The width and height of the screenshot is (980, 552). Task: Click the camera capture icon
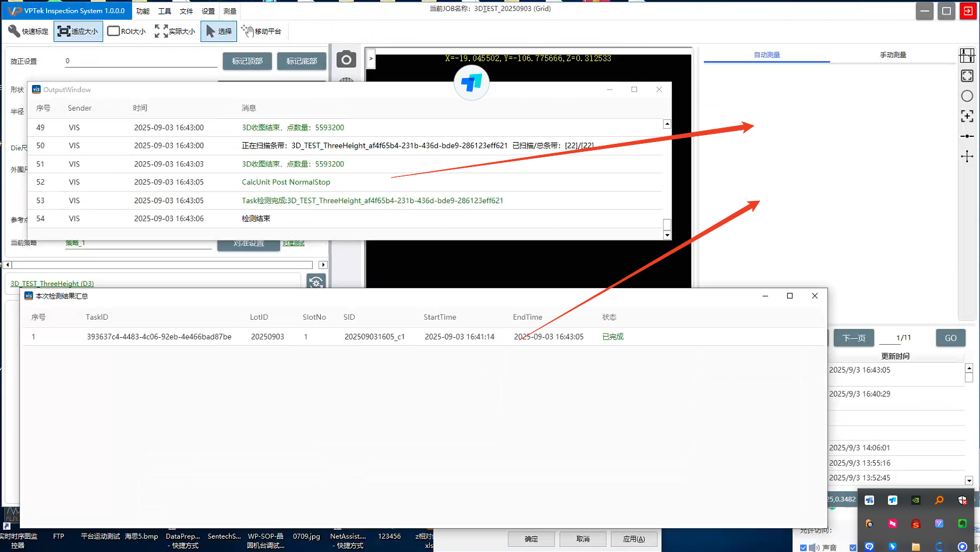point(346,59)
